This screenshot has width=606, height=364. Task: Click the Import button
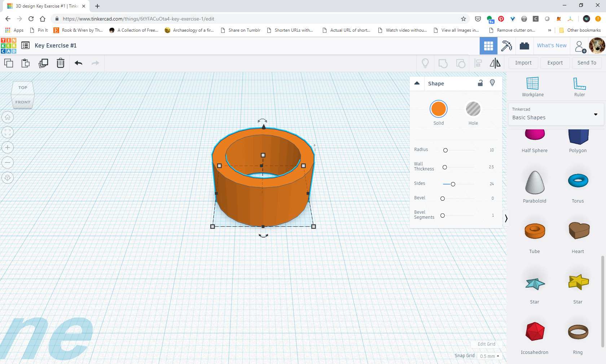click(x=523, y=63)
